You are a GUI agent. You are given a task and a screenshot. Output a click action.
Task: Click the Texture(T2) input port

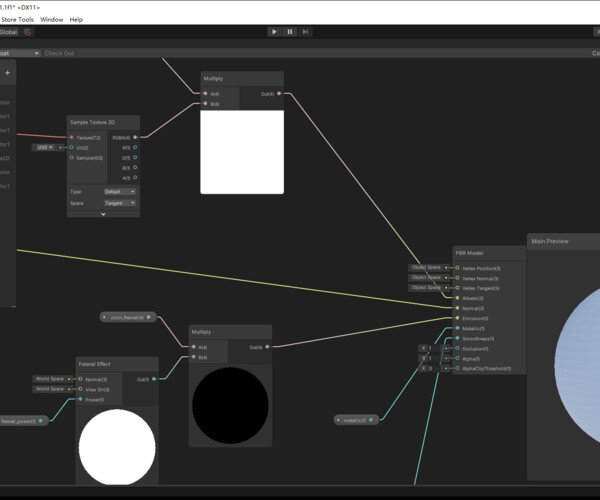(x=72, y=137)
